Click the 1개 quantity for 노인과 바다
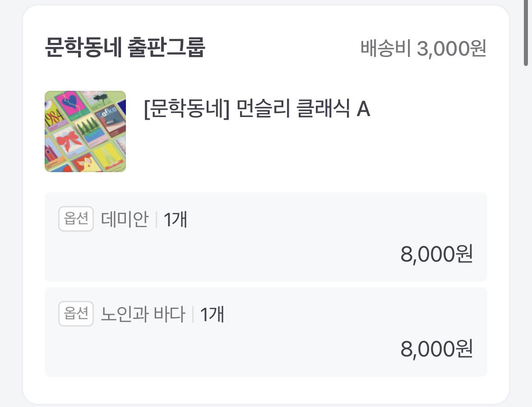532x407 pixels. (x=212, y=314)
